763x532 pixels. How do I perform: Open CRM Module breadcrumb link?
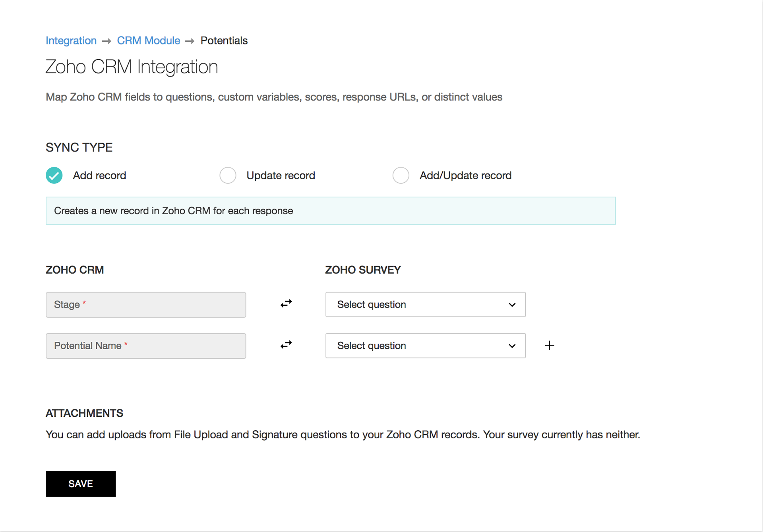pos(148,41)
